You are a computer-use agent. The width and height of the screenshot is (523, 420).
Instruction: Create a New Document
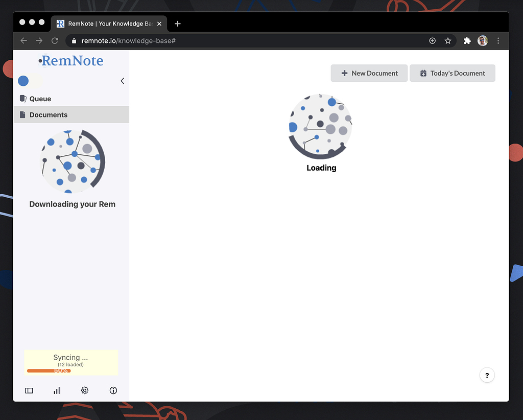coord(369,73)
